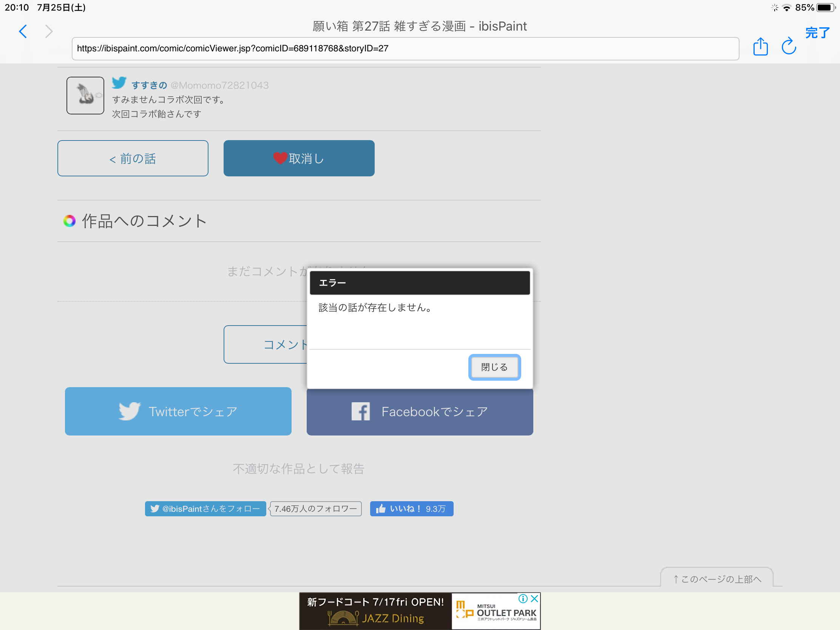Viewport: 840px width, 630px height.
Task: Tap the browser forward arrow
Action: pos(49,31)
